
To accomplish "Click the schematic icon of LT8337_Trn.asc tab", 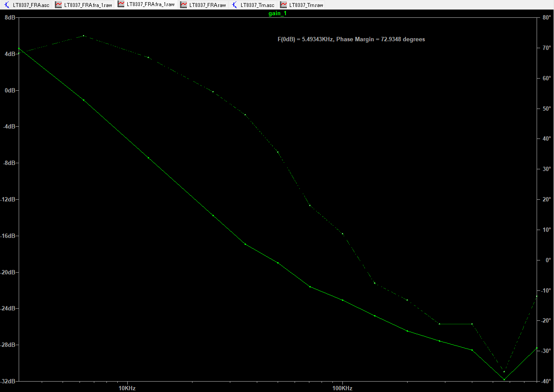I will 235,5.
